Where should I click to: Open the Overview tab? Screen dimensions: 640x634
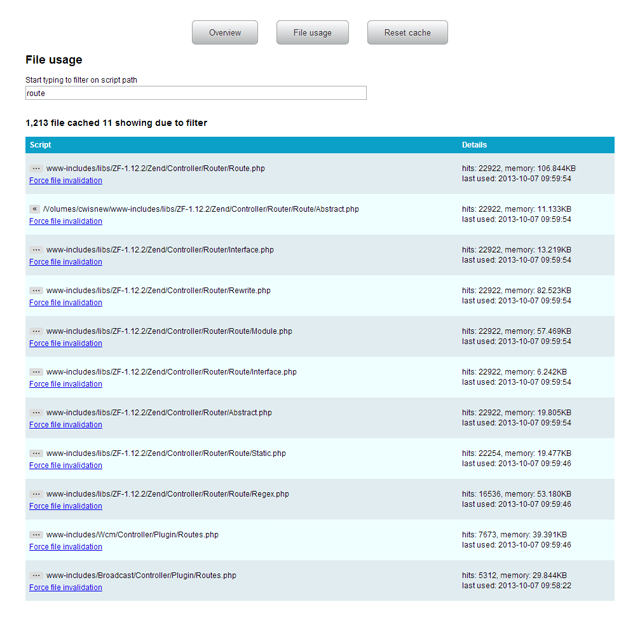click(225, 33)
